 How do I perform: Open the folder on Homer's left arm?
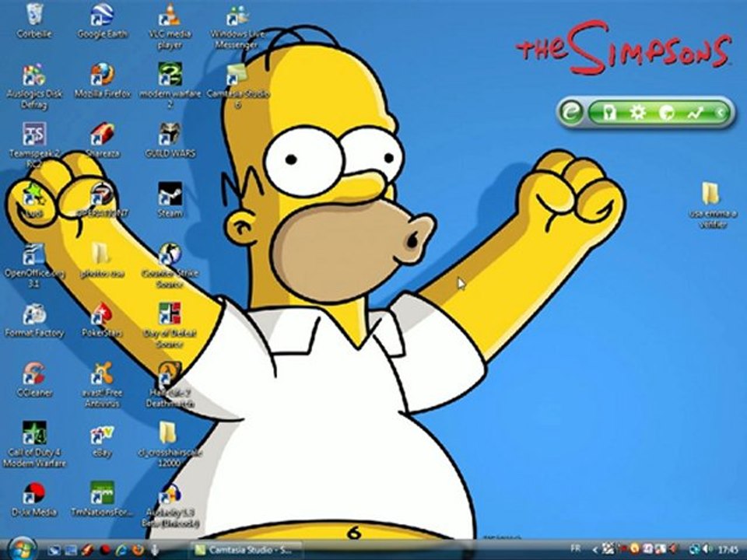(102, 260)
